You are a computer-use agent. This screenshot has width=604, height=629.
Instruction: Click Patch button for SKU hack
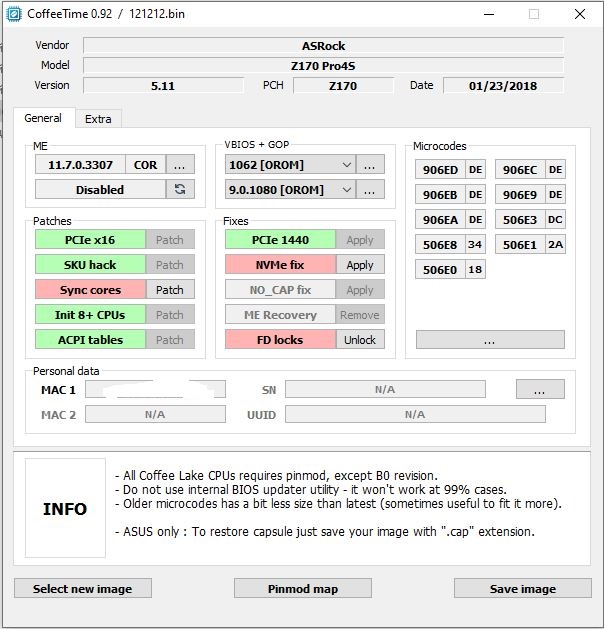(x=170, y=264)
